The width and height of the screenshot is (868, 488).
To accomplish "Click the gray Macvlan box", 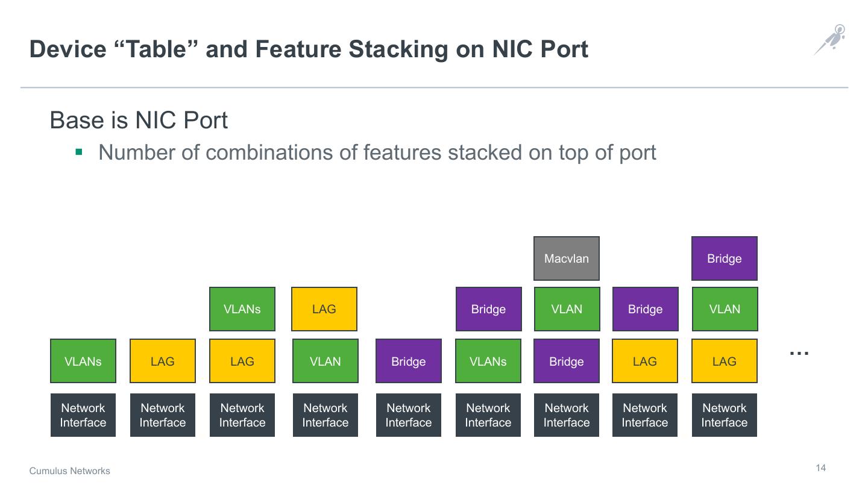I will 567,258.
